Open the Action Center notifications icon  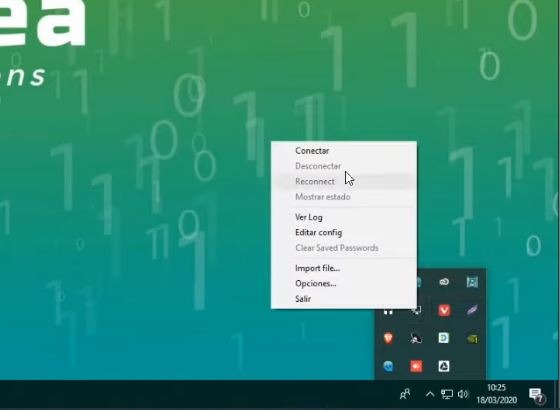(x=537, y=395)
